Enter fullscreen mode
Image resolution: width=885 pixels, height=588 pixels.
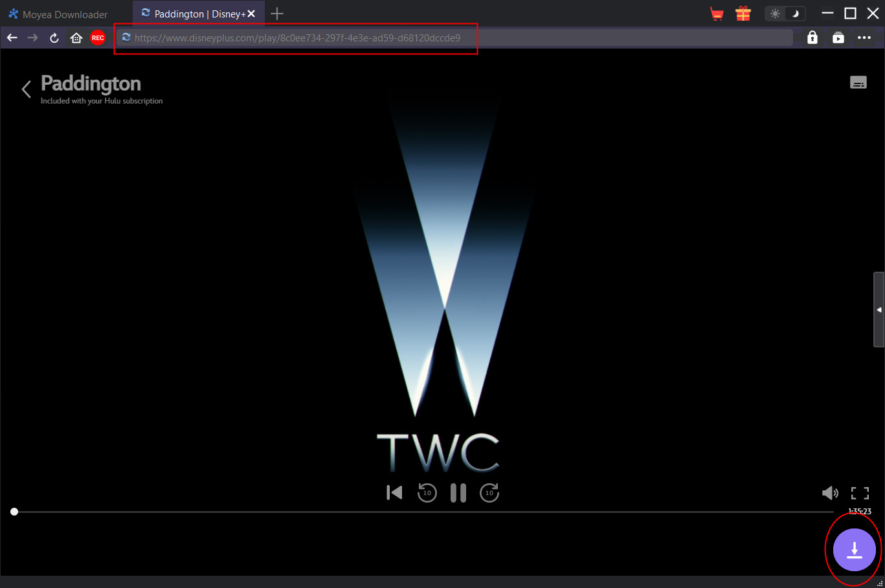click(860, 494)
